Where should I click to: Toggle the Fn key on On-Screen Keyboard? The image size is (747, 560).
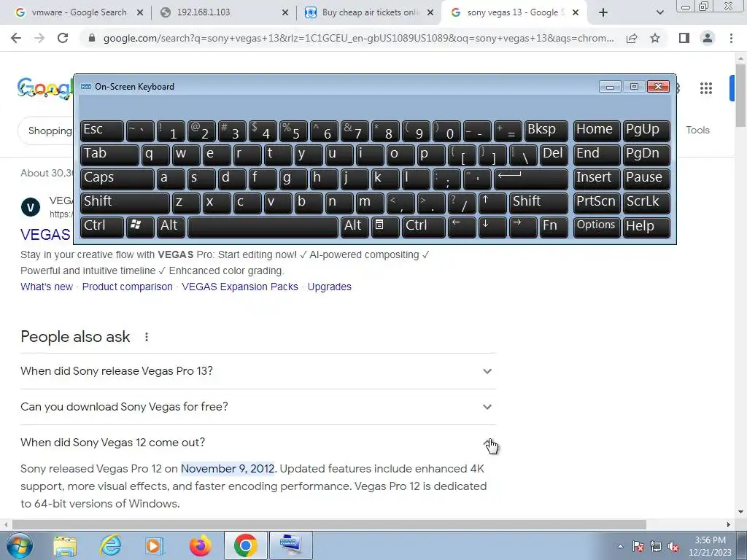(x=554, y=227)
